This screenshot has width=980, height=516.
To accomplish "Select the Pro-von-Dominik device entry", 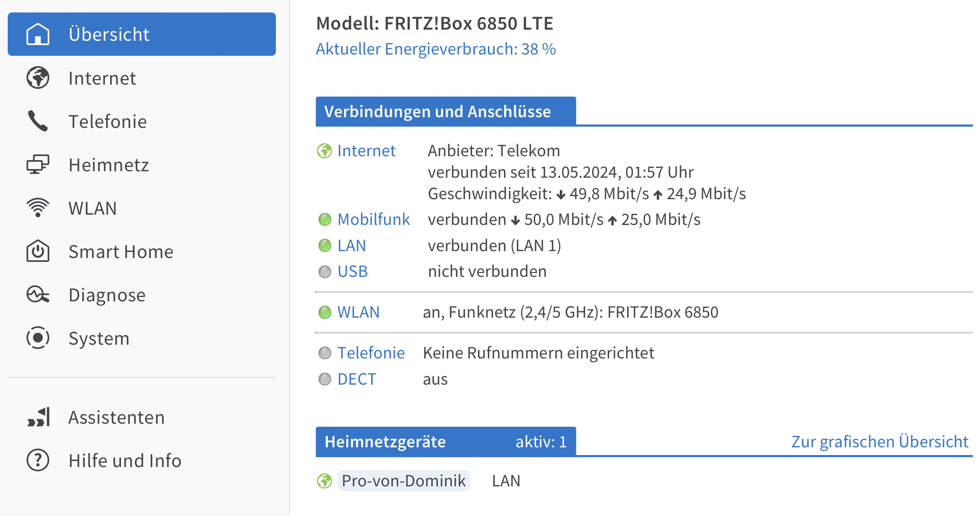I will (x=403, y=481).
